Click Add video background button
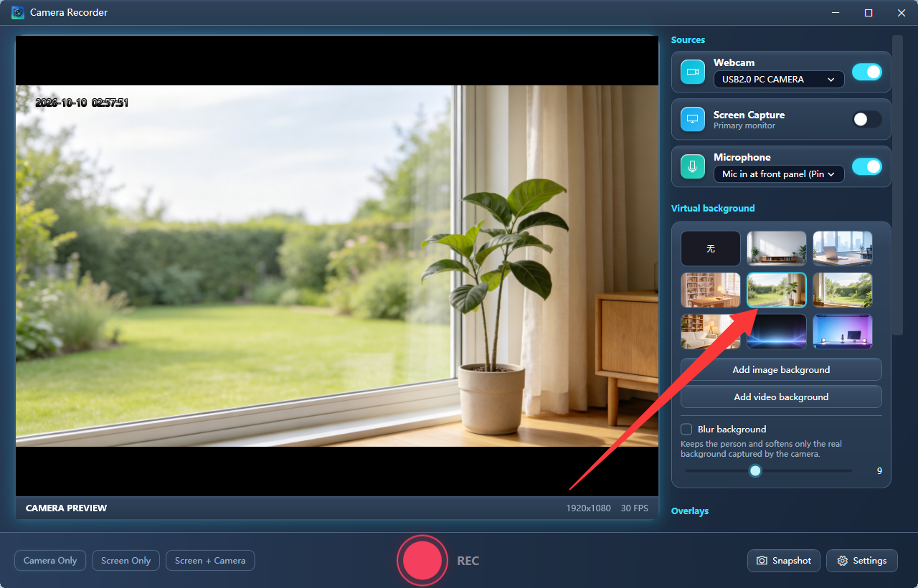Viewport: 918px width, 588px height. click(781, 397)
